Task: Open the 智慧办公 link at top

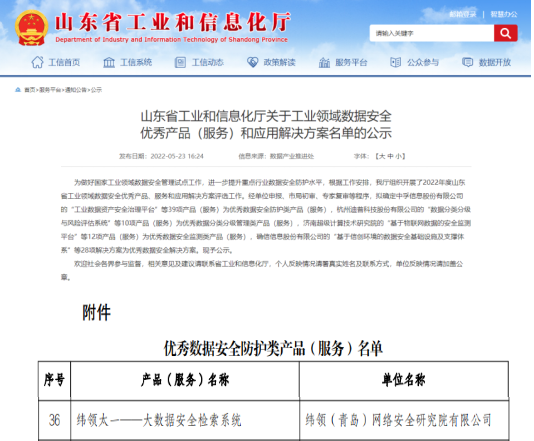Action: click(x=504, y=14)
